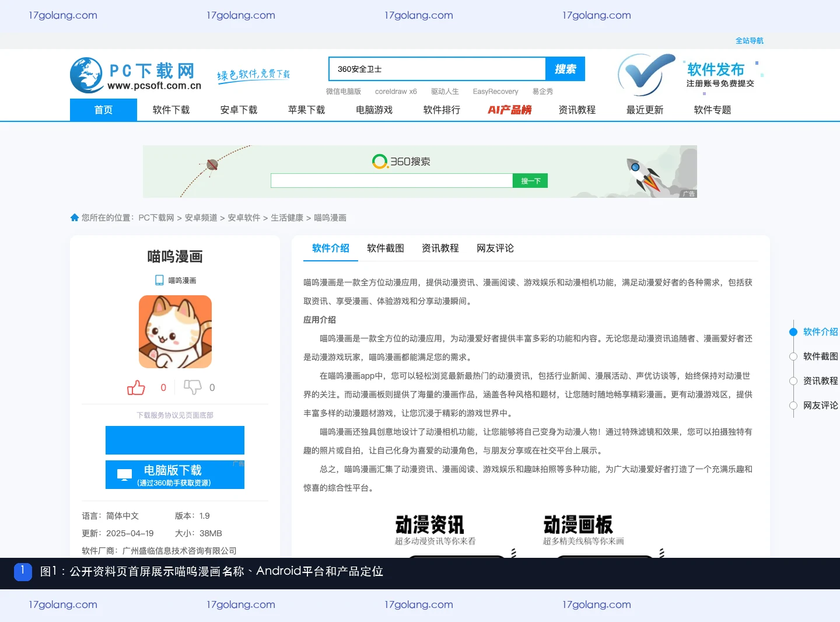The width and height of the screenshot is (840, 622).
Task: Click the PC下载网 globe logo
Action: point(86,75)
